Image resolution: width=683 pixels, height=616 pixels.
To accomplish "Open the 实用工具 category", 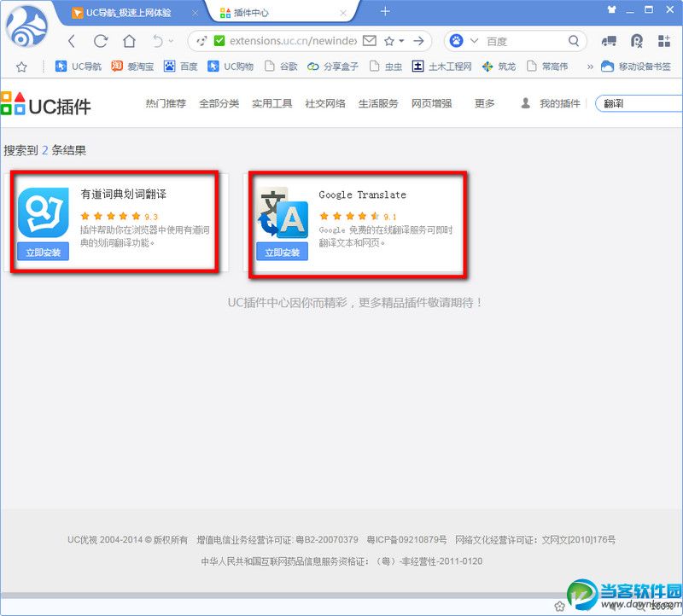I will point(271,103).
